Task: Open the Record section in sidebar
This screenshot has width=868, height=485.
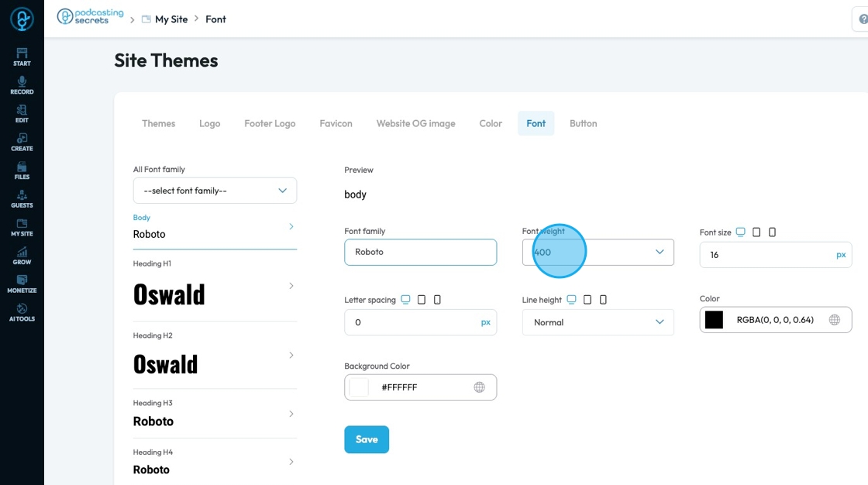Action: coord(22,85)
